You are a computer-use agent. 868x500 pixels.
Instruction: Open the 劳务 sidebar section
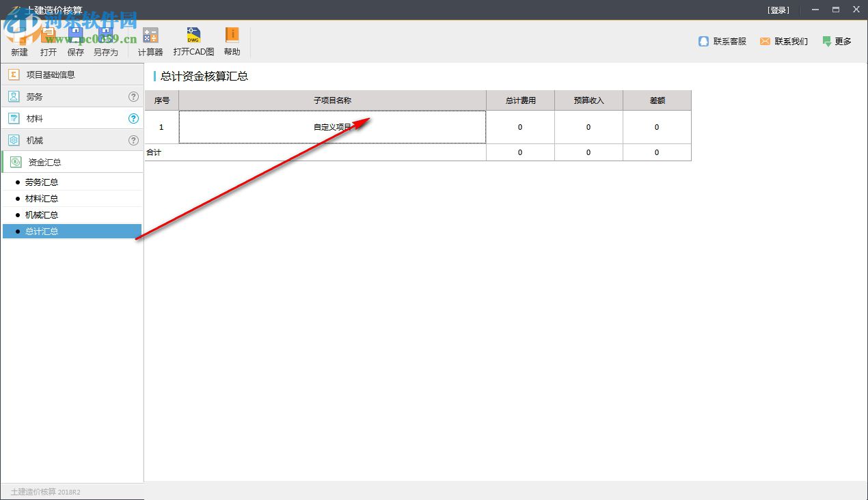click(x=72, y=96)
